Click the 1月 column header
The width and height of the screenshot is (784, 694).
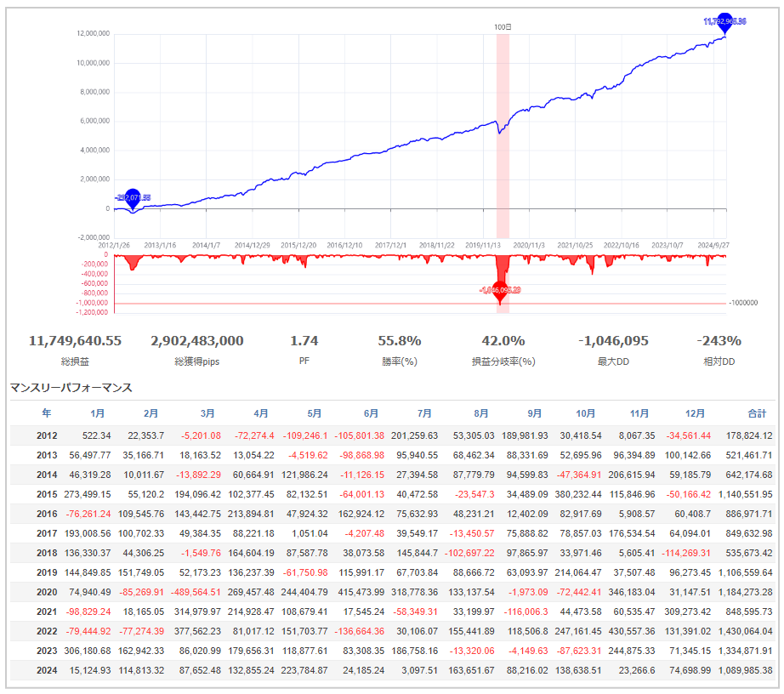click(x=97, y=412)
